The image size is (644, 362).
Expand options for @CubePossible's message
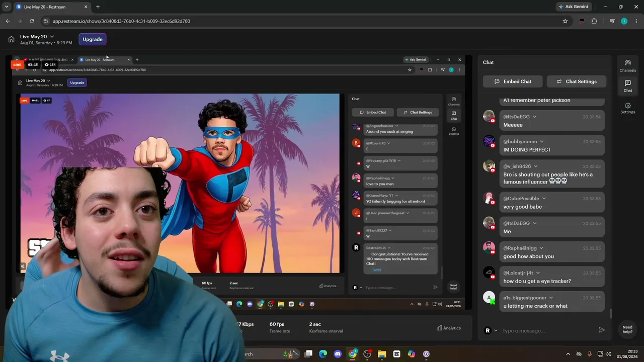point(544,198)
